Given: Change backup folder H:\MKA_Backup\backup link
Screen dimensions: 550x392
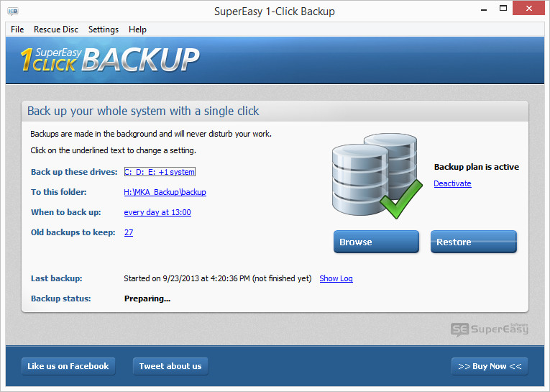Looking at the screenshot, I should pos(165,192).
